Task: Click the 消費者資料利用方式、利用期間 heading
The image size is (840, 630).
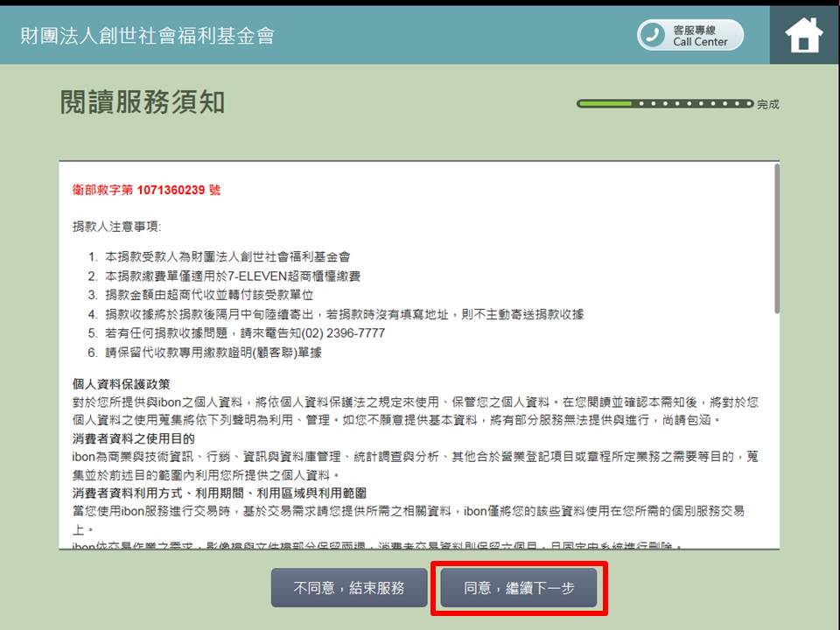Action: tap(220, 493)
